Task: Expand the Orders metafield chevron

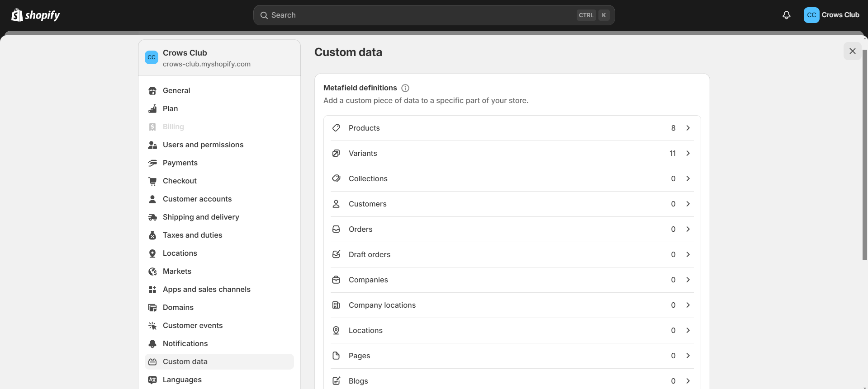Action: pos(688,229)
